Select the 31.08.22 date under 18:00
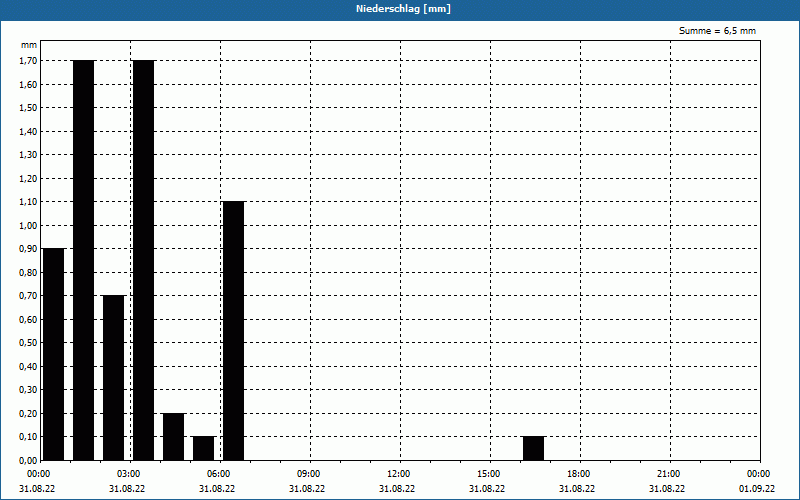Viewport: 800px width, 500px height. 577,488
